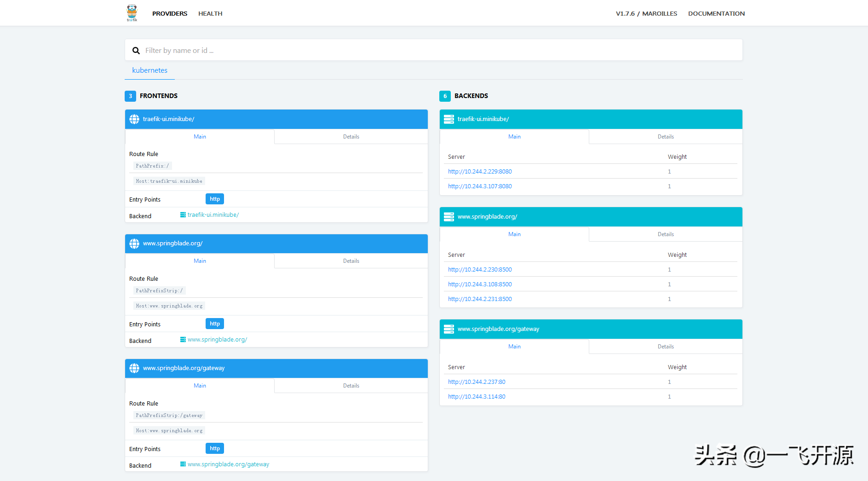Viewport: 868px width, 481px height.
Task: Click server icon on www.springblade.org/ backend header
Action: tap(449, 217)
